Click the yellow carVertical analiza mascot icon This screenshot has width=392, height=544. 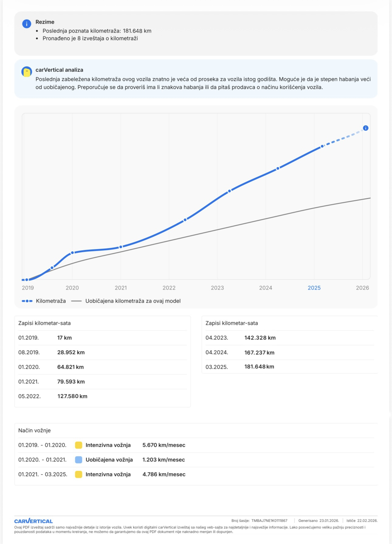point(27,72)
